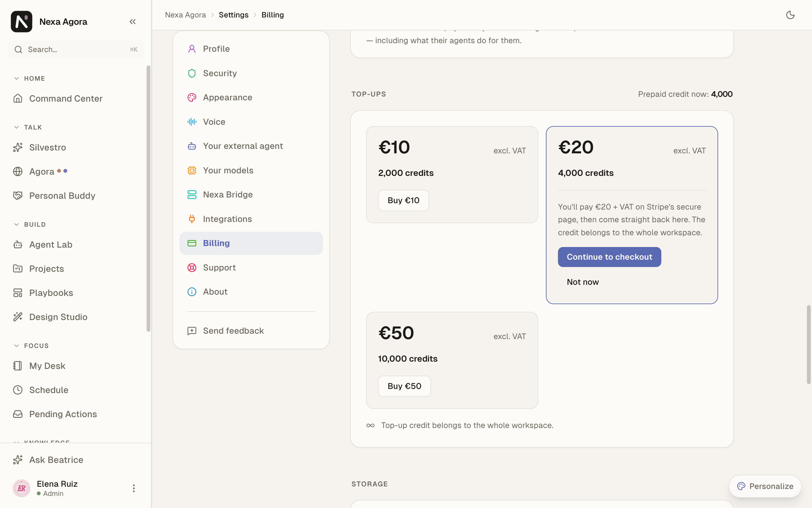Click Send feedback
The height and width of the screenshot is (508, 812).
pyautogui.click(x=251, y=331)
